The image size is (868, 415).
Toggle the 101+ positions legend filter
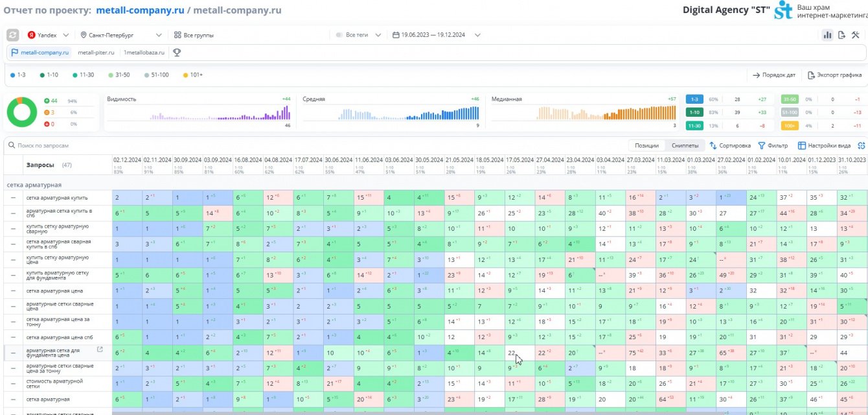(193, 75)
